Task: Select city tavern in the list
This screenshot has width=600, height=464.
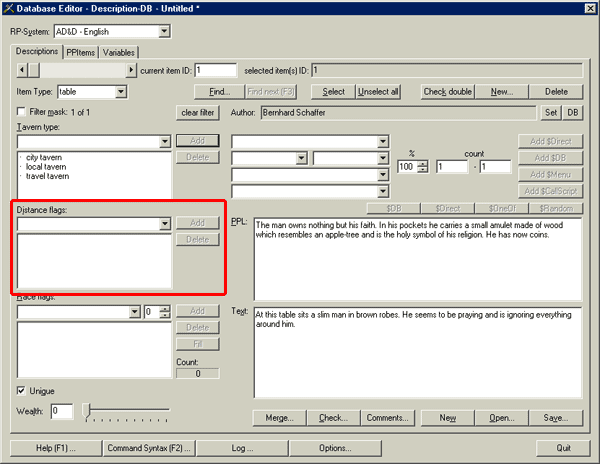Action: point(47,157)
